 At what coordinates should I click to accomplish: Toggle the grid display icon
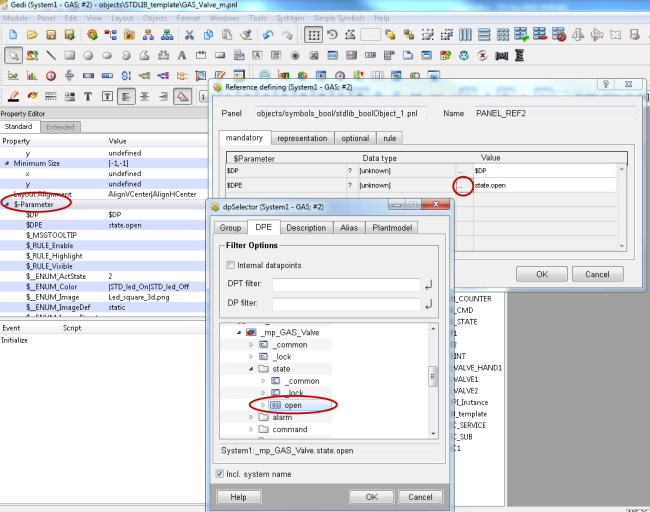click(x=313, y=35)
